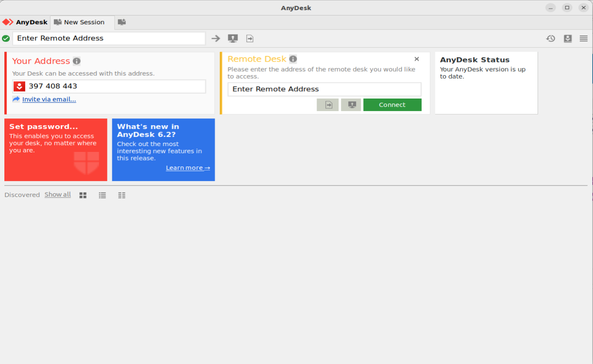The image size is (593, 364).
Task: Open the Set password red tile
Action: coord(56,150)
